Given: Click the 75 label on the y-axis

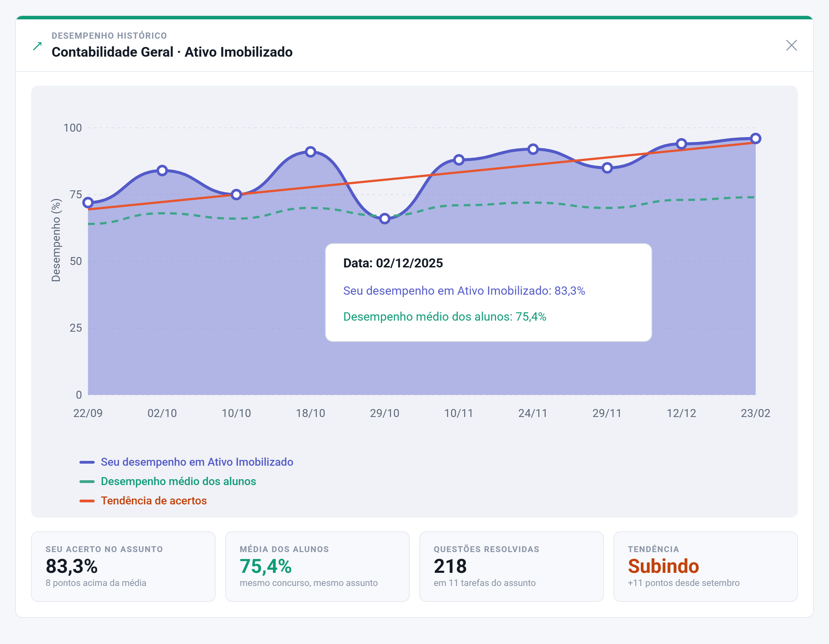Looking at the screenshot, I should (76, 195).
